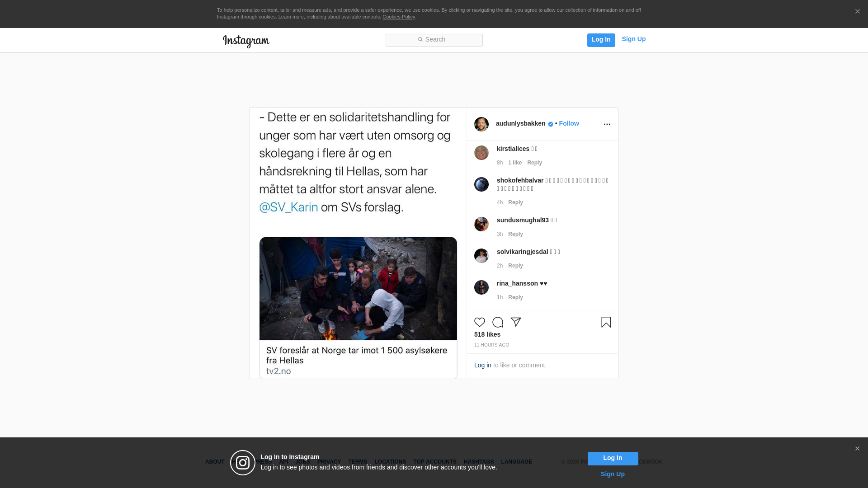The width and height of the screenshot is (868, 488).
Task: View '1 like' on kirstialices comment
Action: pos(515,163)
